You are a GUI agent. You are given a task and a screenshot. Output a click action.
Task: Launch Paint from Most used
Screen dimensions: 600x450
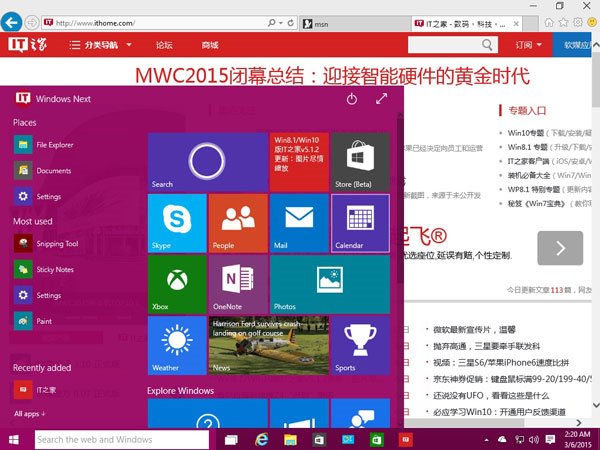(33, 321)
